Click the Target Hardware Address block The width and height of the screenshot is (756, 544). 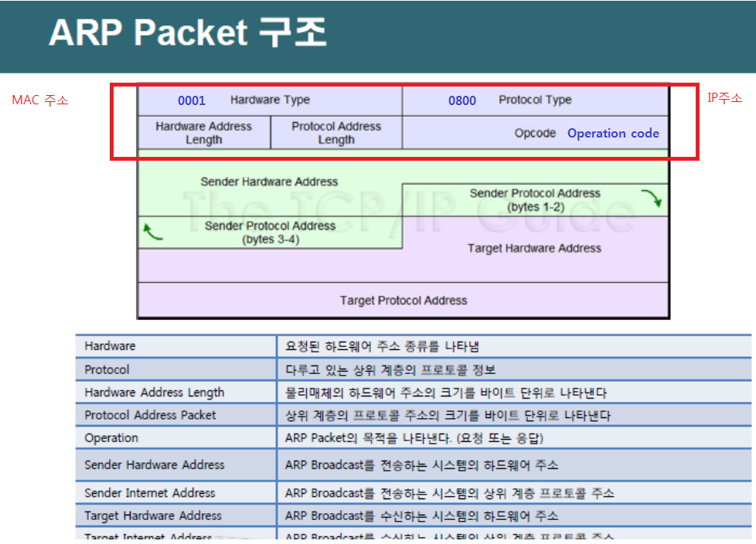[535, 248]
